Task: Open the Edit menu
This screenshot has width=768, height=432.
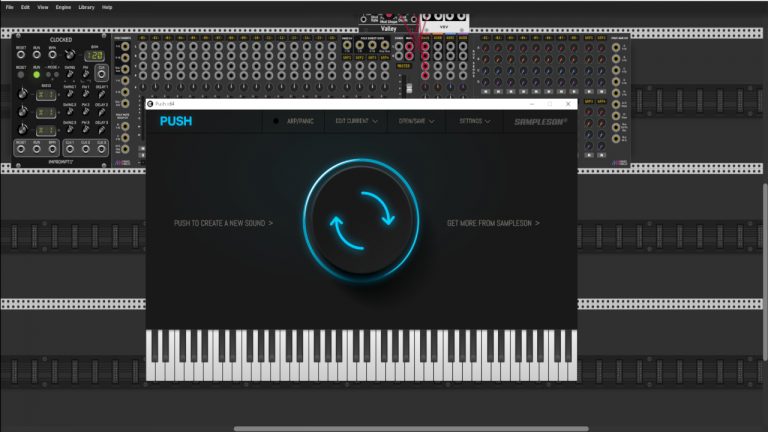Action: (x=25, y=7)
